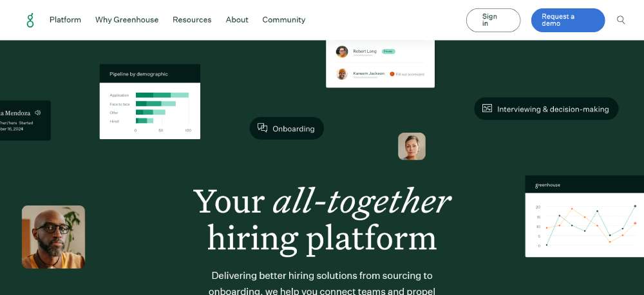
Task: Open the Platform menu
Action: [x=65, y=20]
